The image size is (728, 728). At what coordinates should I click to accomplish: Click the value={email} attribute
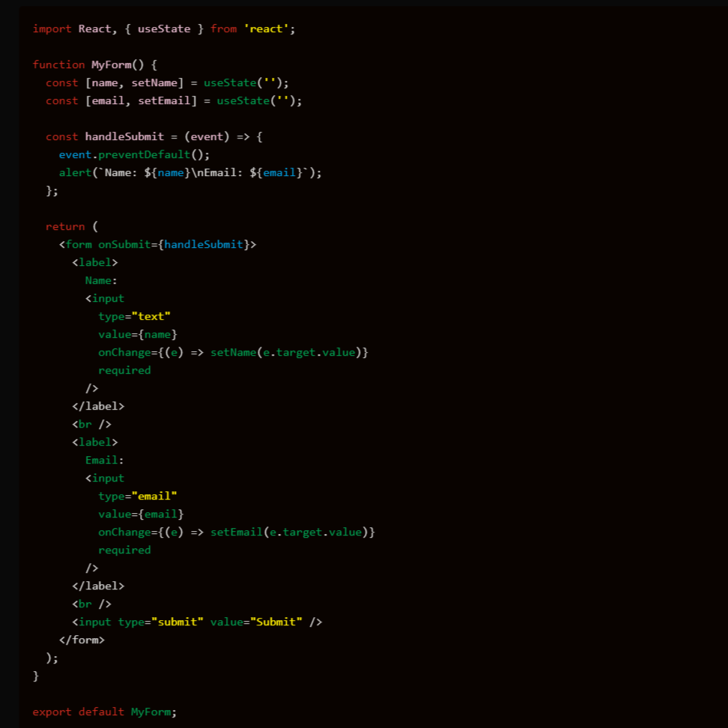coord(141,514)
